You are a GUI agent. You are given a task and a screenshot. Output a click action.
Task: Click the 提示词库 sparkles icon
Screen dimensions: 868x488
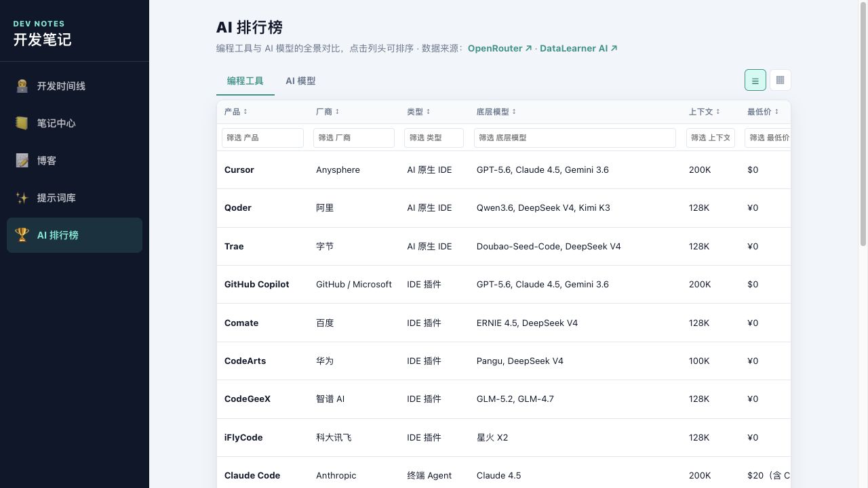22,198
